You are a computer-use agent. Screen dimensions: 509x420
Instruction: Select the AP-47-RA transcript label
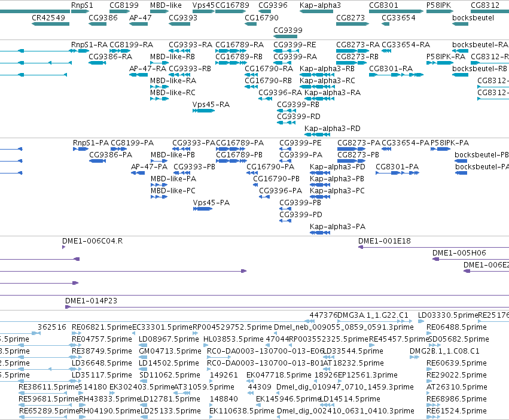point(147,69)
